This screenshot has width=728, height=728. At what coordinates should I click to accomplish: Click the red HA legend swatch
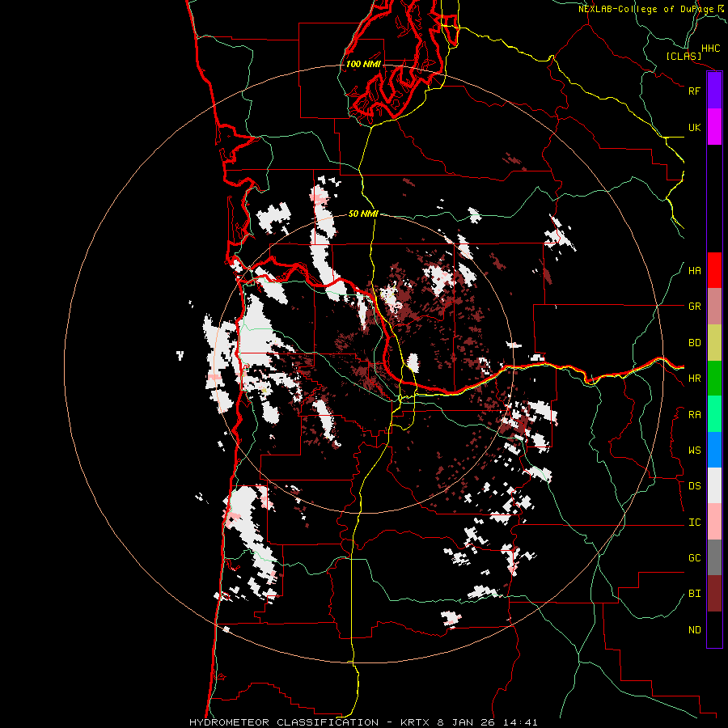[x=714, y=270]
